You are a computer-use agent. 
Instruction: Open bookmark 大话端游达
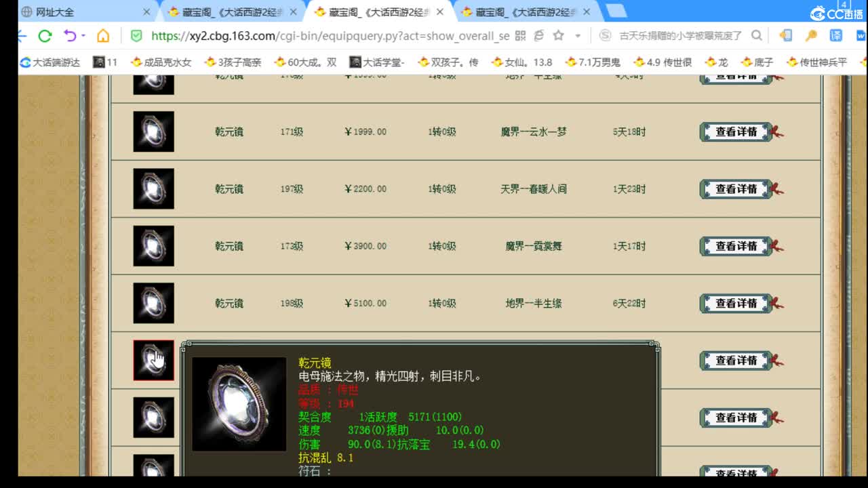coord(50,62)
